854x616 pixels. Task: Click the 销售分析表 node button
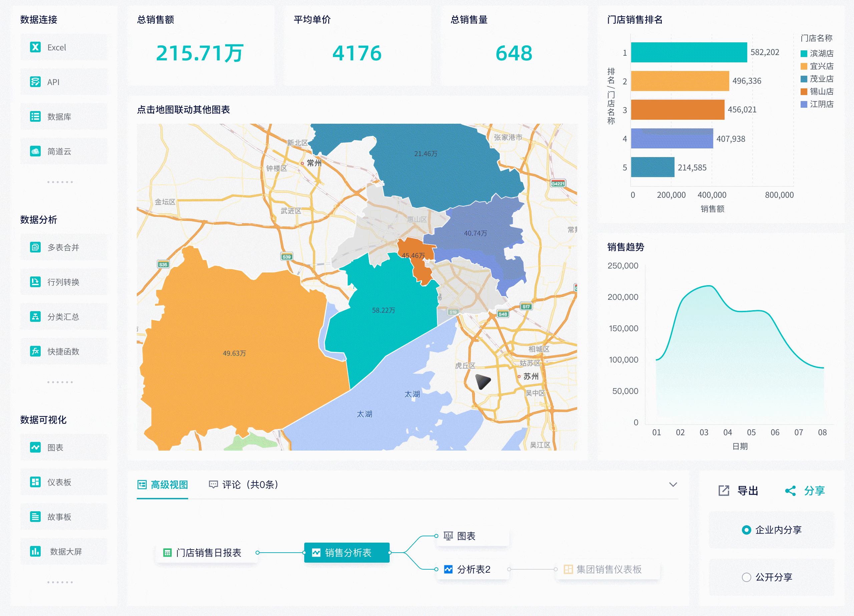[x=346, y=552]
